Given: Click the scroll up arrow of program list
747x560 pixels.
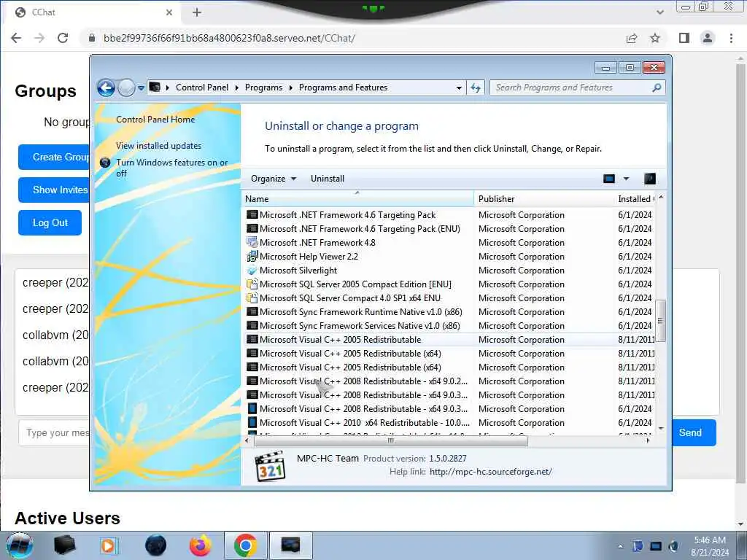Looking at the screenshot, I should 661,197.
